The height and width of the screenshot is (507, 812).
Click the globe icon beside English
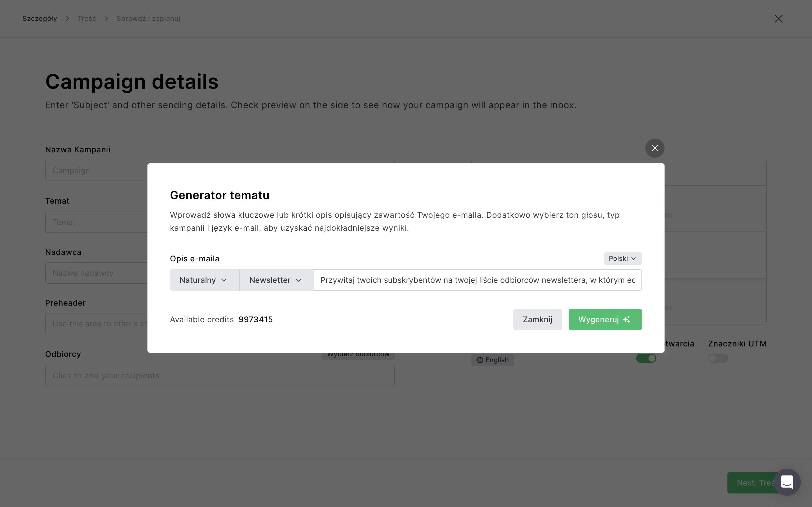480,360
